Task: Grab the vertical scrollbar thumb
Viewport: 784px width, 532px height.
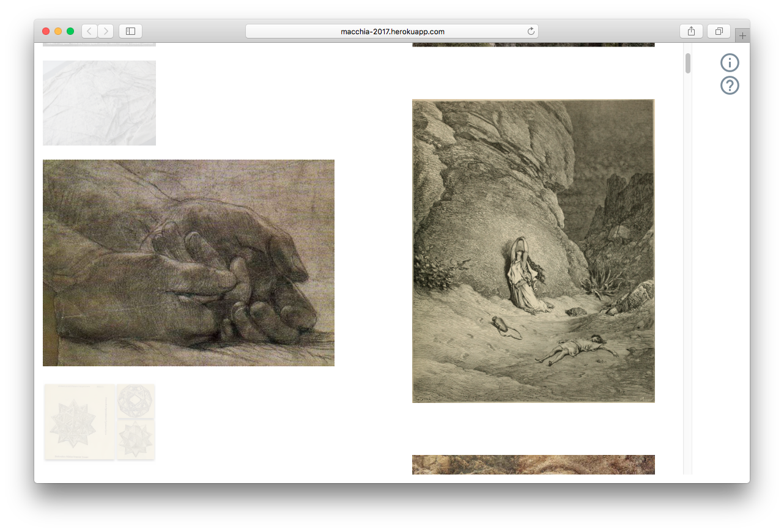Action: click(x=688, y=63)
